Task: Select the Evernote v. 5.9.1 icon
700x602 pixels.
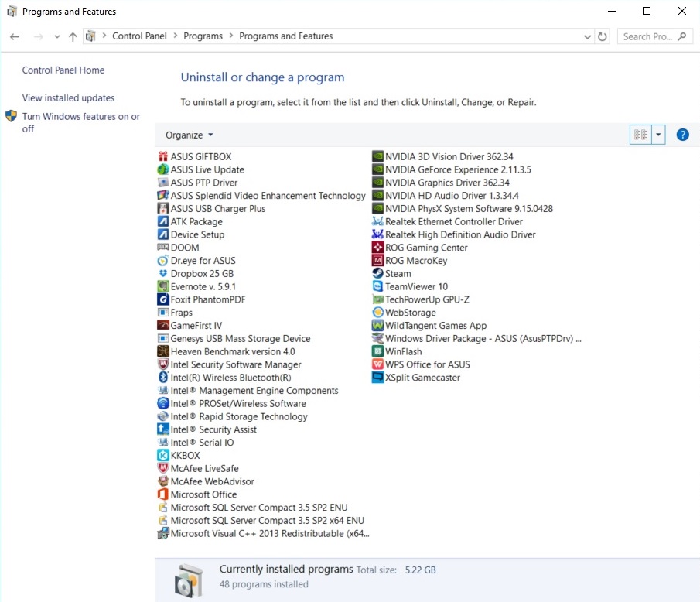Action: [x=163, y=287]
